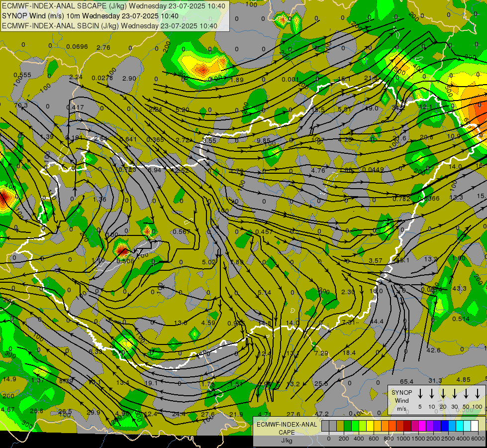Click the 6.33 value on the map
Image resolution: width=487 pixels, height=448 pixels.
click(95, 351)
